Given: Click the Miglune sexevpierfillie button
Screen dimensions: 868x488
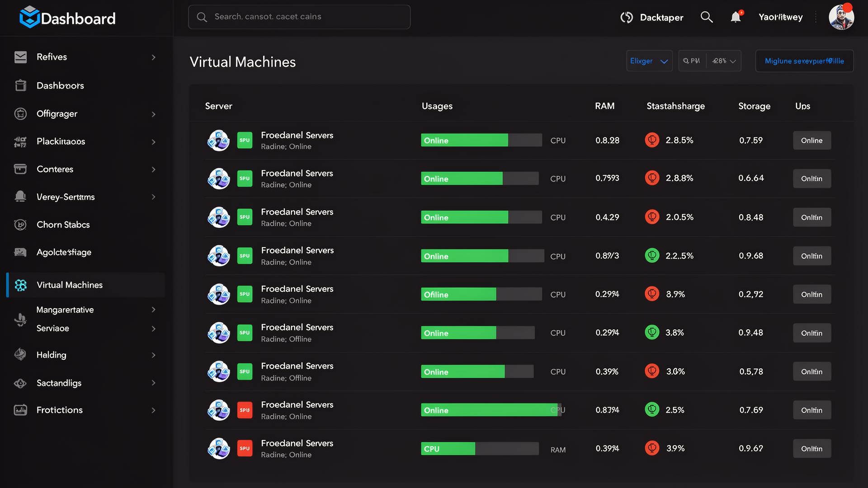Looking at the screenshot, I should tap(804, 61).
